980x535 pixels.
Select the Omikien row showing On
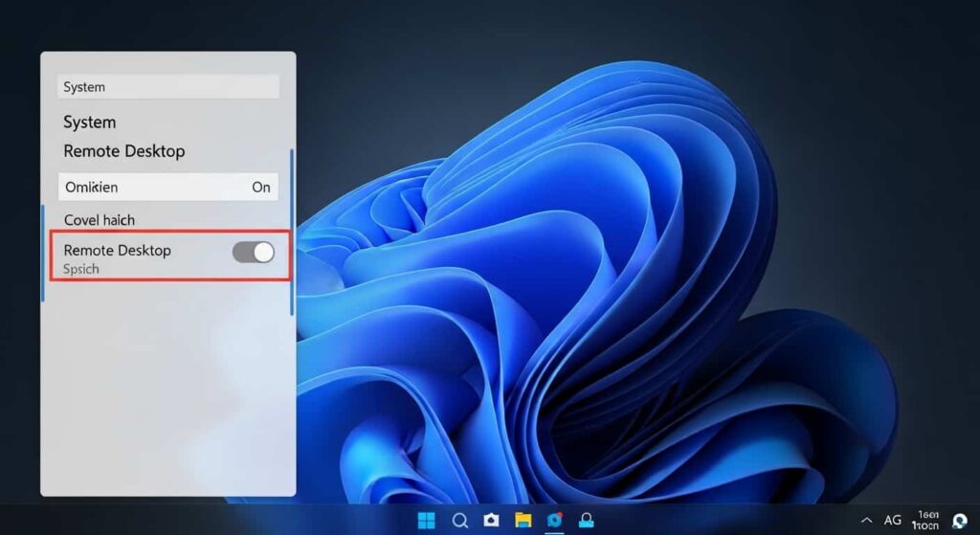click(x=168, y=187)
